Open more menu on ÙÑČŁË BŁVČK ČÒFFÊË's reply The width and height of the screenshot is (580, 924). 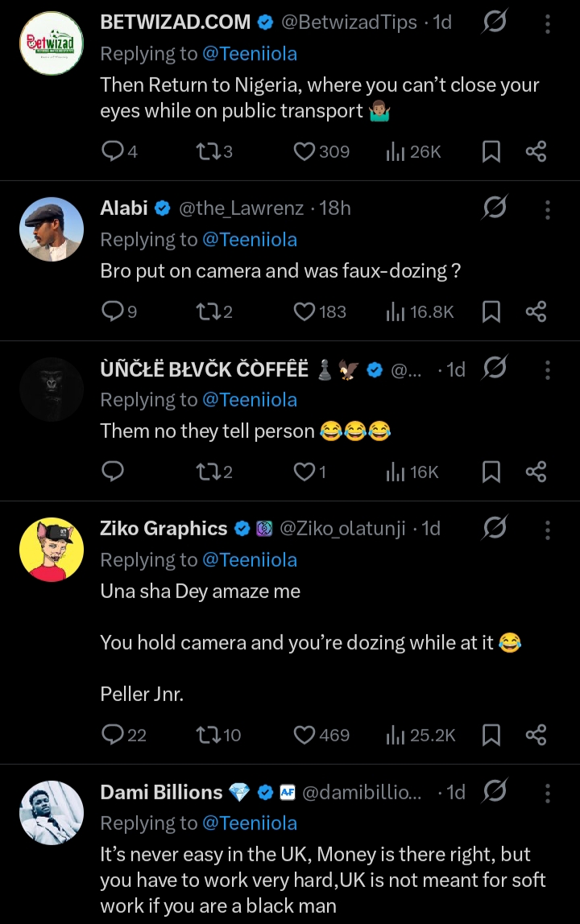pyautogui.click(x=548, y=369)
